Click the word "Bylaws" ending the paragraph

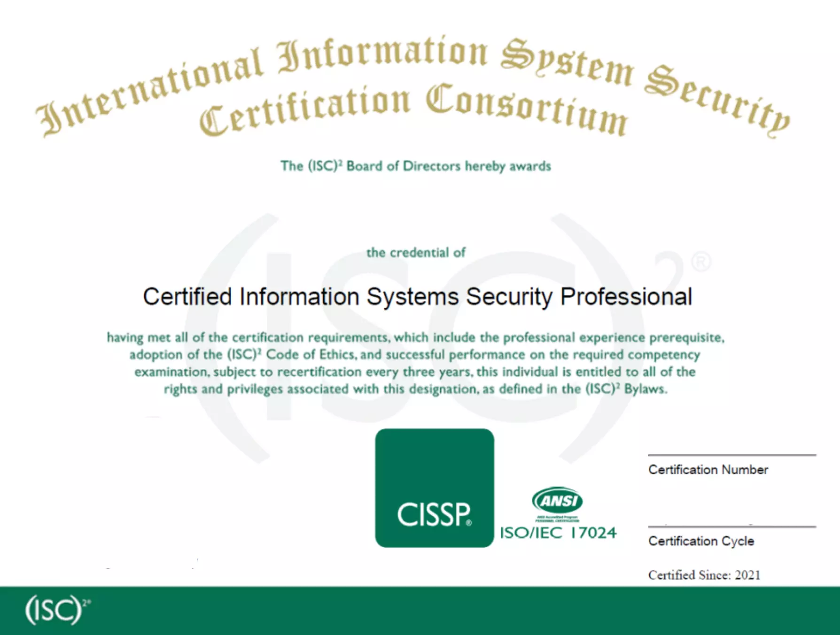(x=645, y=389)
